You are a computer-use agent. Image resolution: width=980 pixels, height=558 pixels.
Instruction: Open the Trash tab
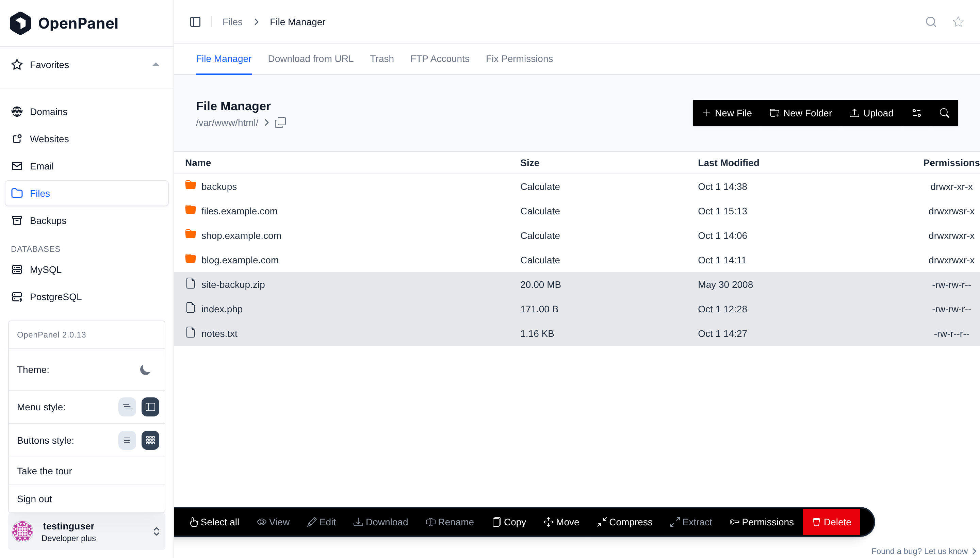382,59
